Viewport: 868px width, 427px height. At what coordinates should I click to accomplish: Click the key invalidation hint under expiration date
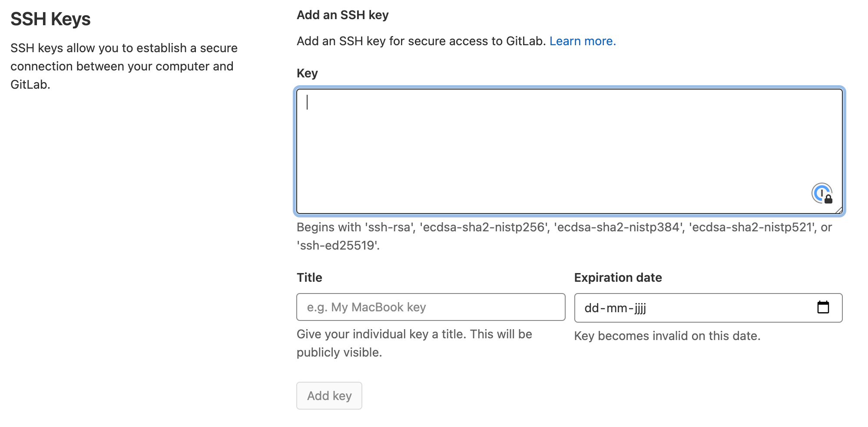point(667,336)
